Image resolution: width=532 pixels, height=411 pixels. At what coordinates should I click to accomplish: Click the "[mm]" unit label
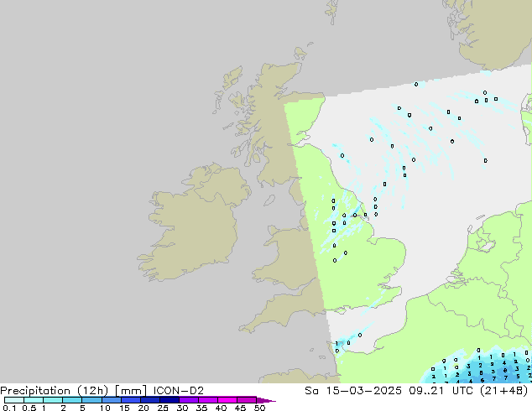pyautogui.click(x=131, y=391)
